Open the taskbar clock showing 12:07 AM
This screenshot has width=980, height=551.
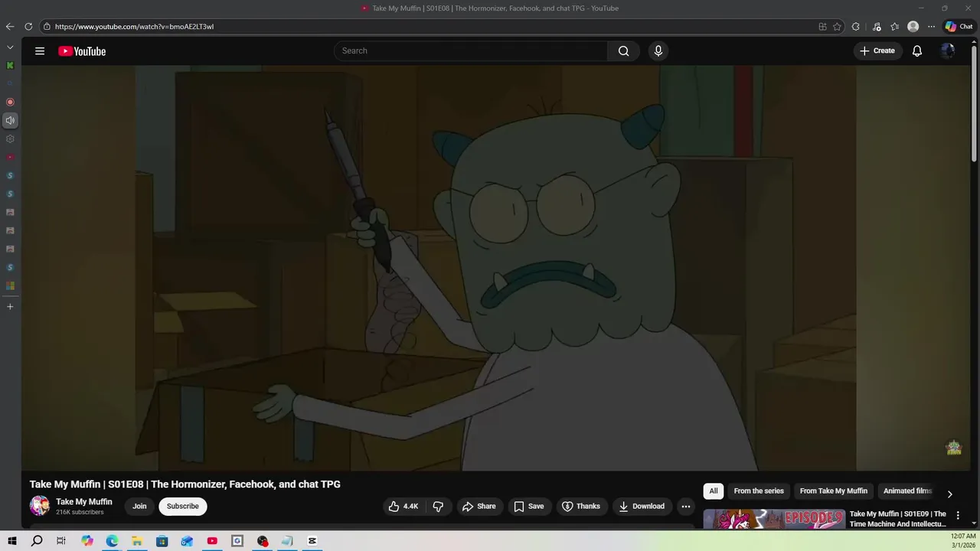pos(962,541)
